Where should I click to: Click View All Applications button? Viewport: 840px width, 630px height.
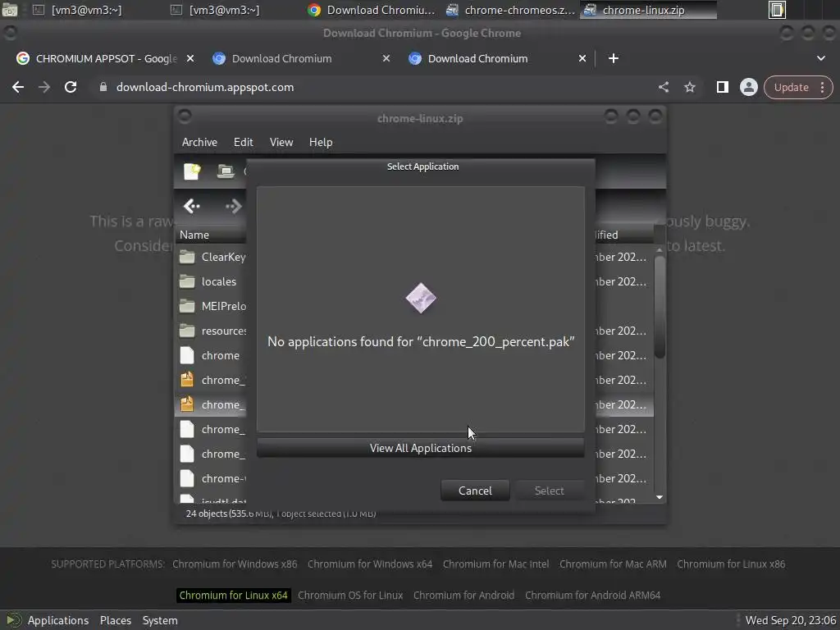coord(421,448)
